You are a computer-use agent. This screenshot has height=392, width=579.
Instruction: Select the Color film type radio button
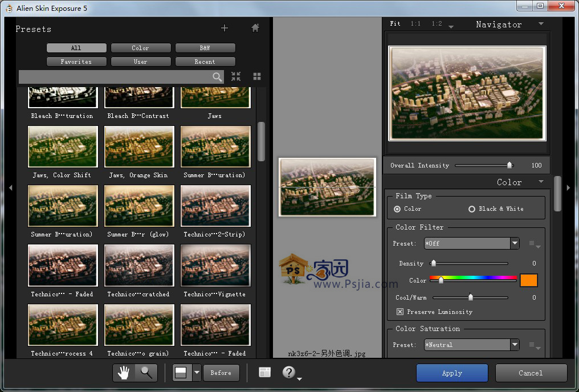coord(397,209)
